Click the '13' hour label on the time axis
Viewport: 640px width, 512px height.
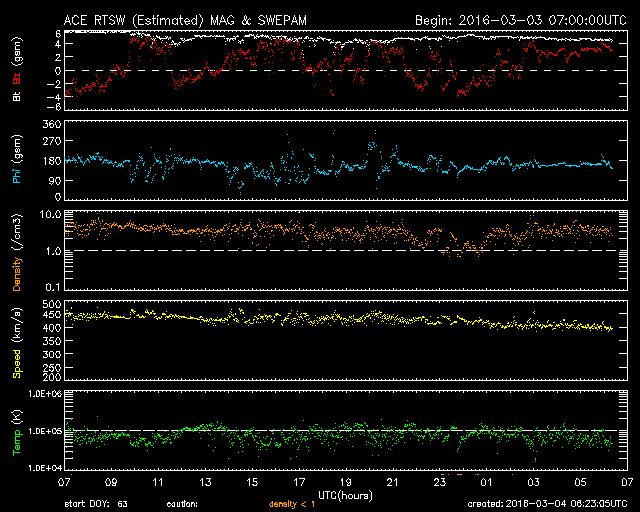(x=205, y=482)
